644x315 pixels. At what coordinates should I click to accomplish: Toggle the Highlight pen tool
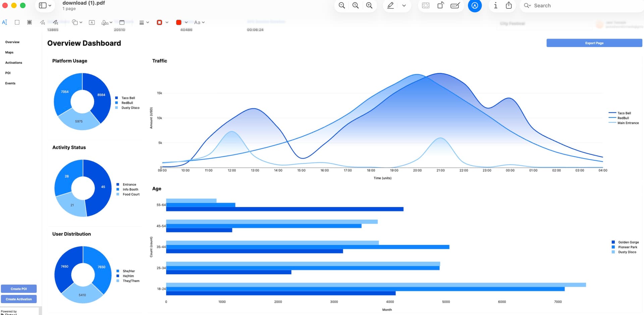(390, 6)
